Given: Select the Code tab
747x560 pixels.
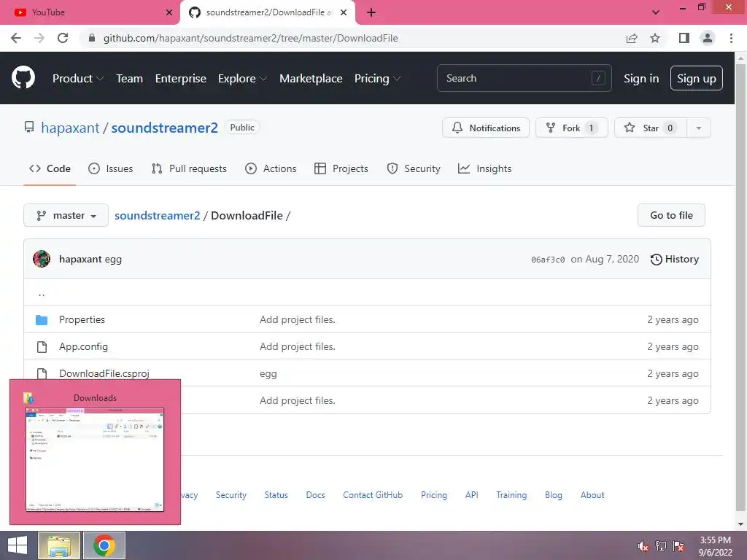Looking at the screenshot, I should click(50, 168).
